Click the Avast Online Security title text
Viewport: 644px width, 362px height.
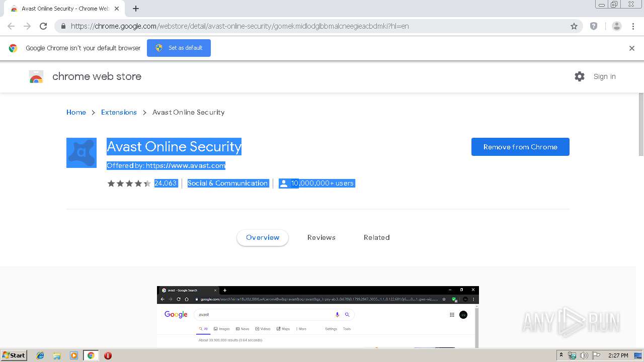pos(174,146)
